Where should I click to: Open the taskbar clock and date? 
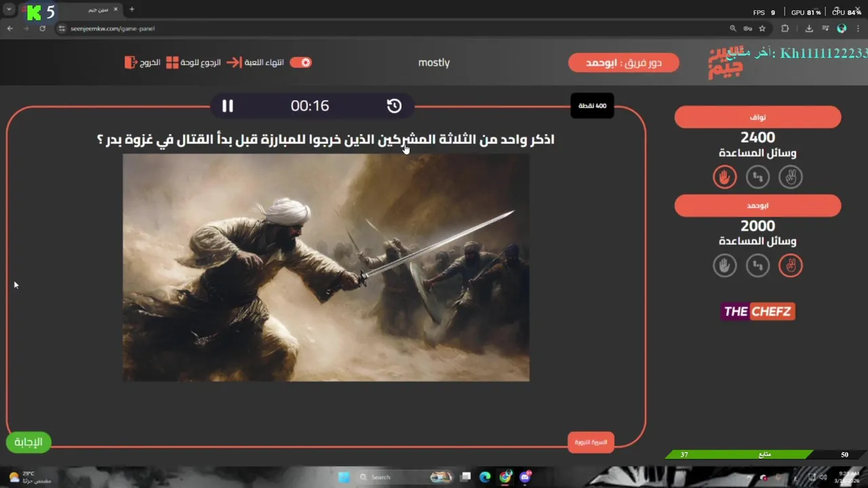click(848, 477)
